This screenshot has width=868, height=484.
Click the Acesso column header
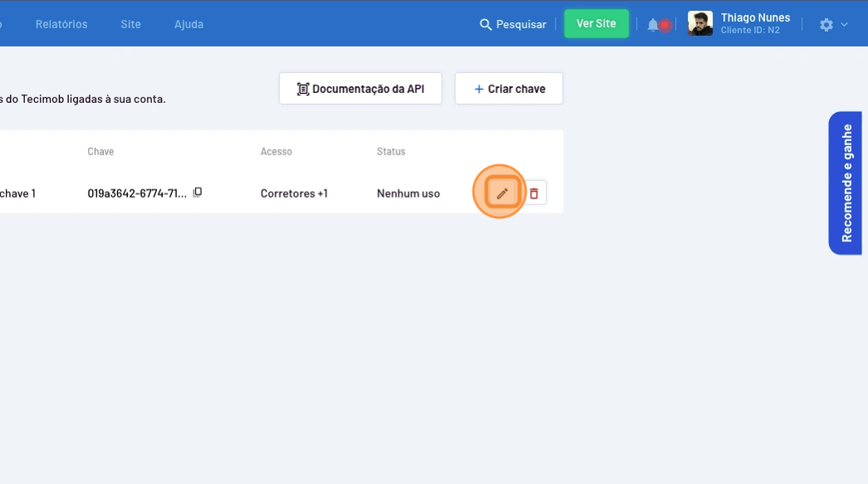click(x=276, y=152)
